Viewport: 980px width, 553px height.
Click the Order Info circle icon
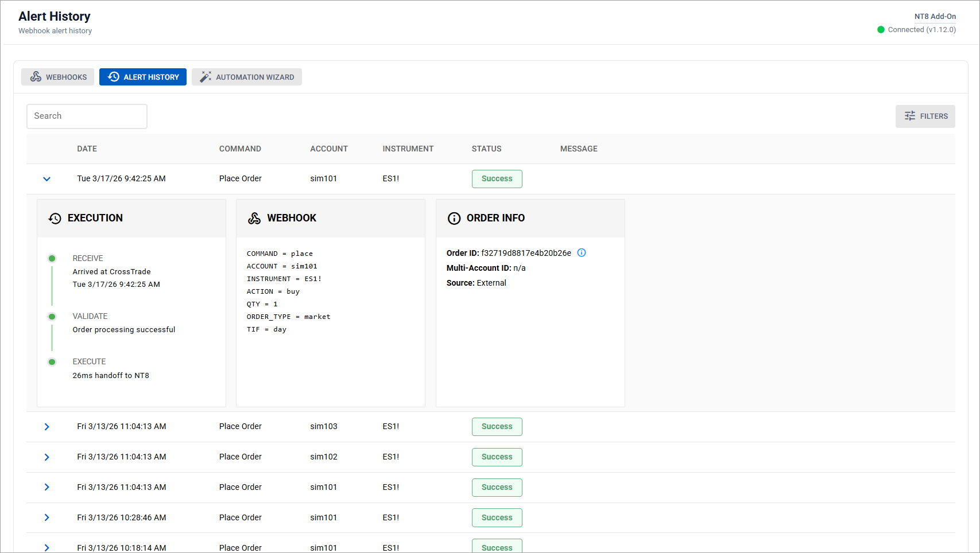click(x=454, y=219)
